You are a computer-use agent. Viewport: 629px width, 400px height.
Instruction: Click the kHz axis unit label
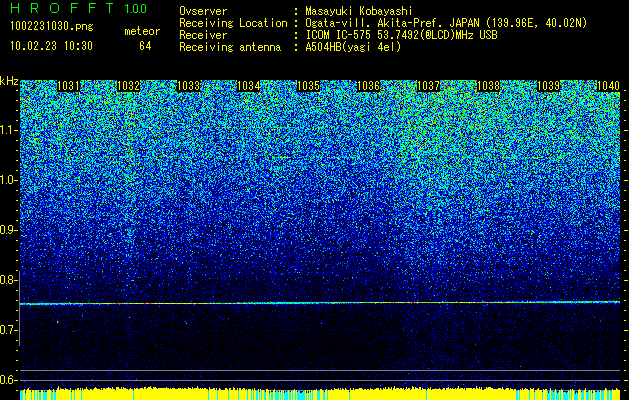pos(9,81)
